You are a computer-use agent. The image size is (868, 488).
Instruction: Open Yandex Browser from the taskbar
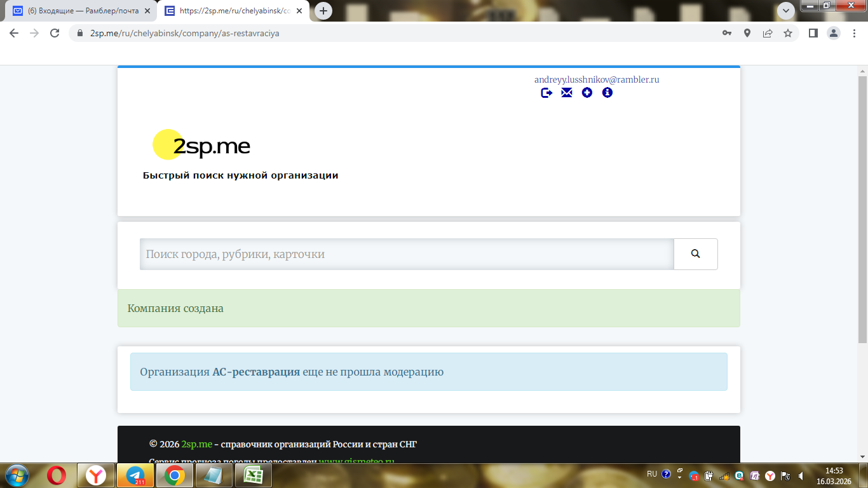96,475
